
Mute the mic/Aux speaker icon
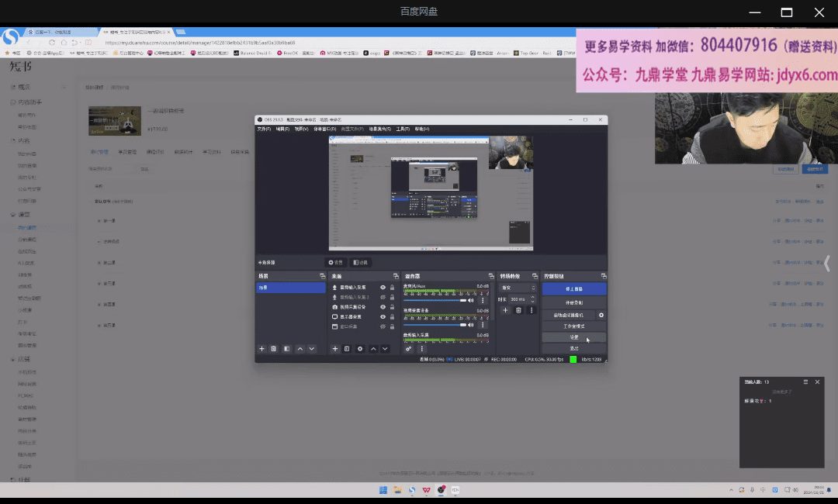[471, 300]
